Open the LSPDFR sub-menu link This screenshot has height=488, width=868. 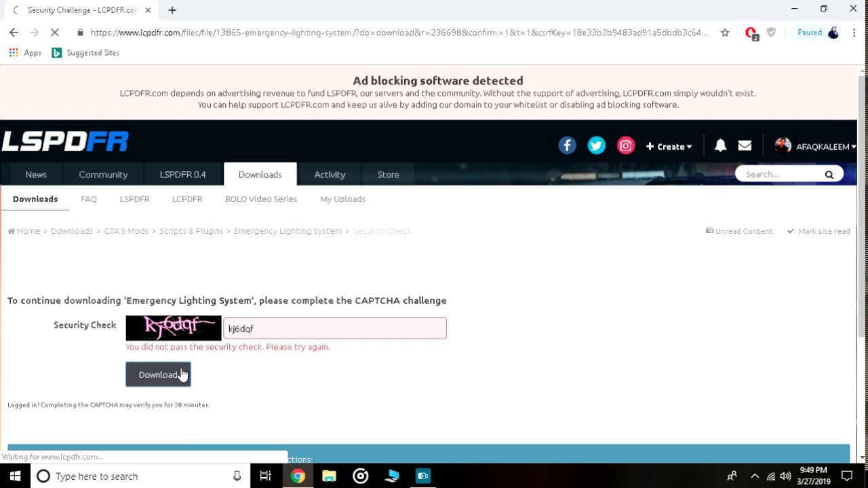[x=134, y=199]
